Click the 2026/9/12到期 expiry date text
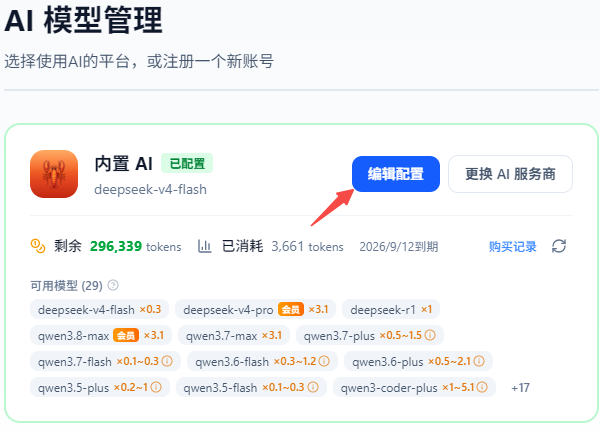This screenshot has width=600, height=433. click(x=398, y=247)
